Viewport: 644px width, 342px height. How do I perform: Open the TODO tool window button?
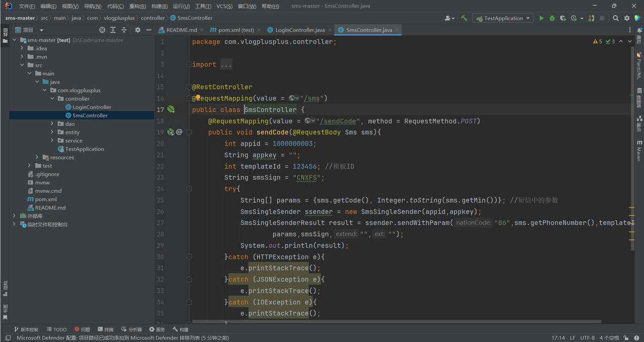point(56,329)
